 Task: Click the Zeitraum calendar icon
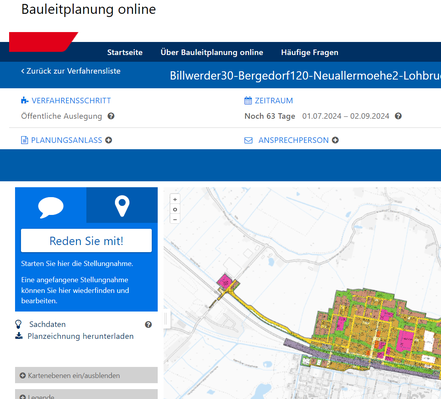click(248, 100)
